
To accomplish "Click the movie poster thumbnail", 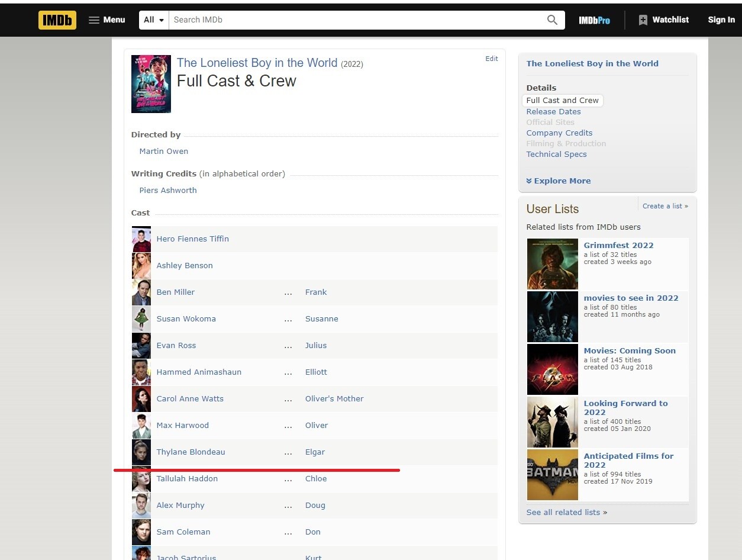I will (x=151, y=84).
